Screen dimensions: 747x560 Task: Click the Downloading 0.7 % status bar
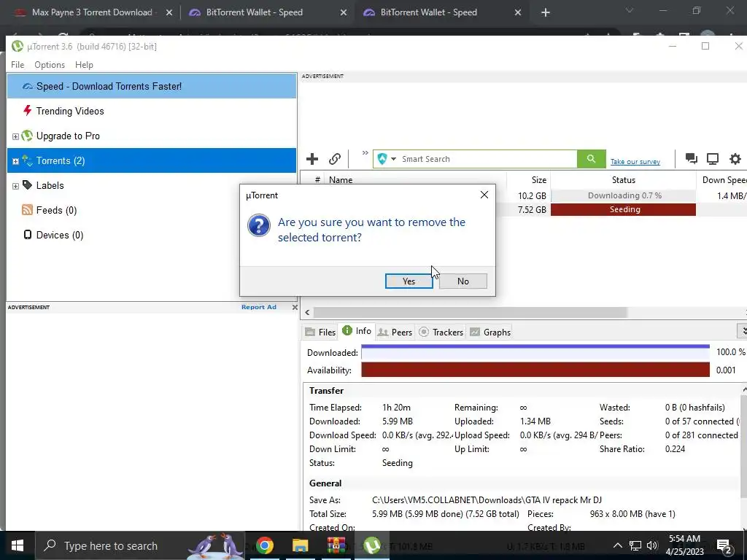tap(623, 195)
